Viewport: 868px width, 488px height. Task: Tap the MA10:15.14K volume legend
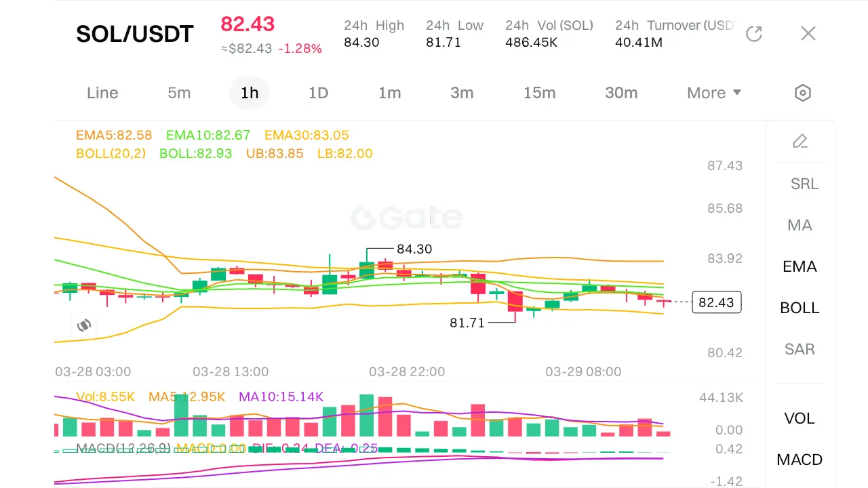click(281, 396)
